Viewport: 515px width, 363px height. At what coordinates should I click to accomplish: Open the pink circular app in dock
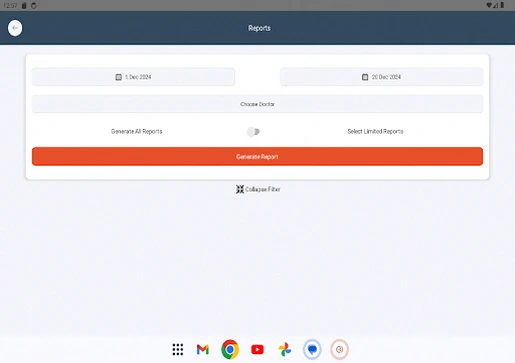[x=339, y=349]
